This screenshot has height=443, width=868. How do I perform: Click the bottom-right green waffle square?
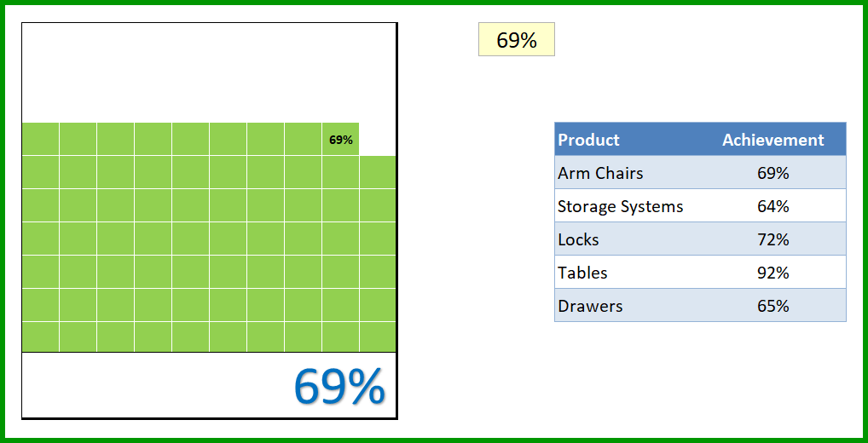click(x=378, y=337)
